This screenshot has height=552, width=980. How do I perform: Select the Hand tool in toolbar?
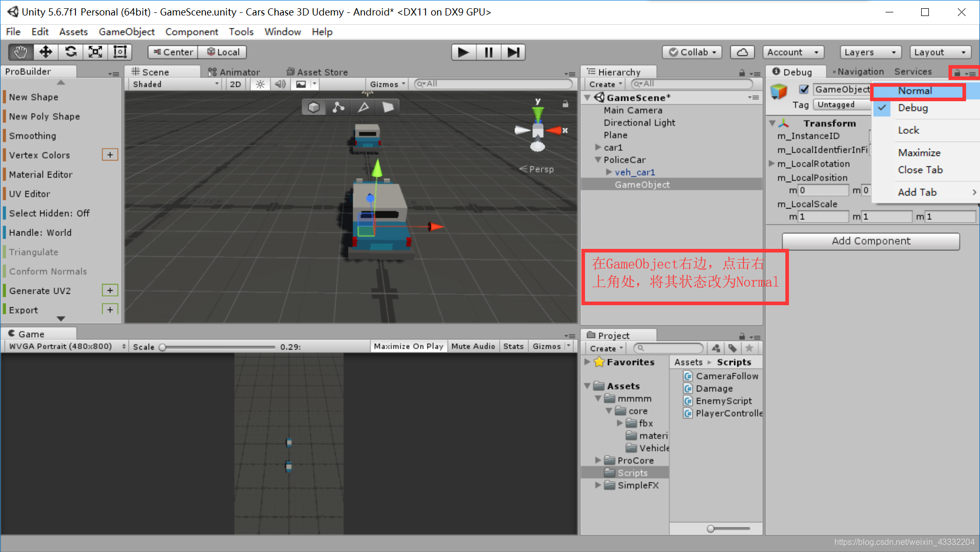click(21, 52)
